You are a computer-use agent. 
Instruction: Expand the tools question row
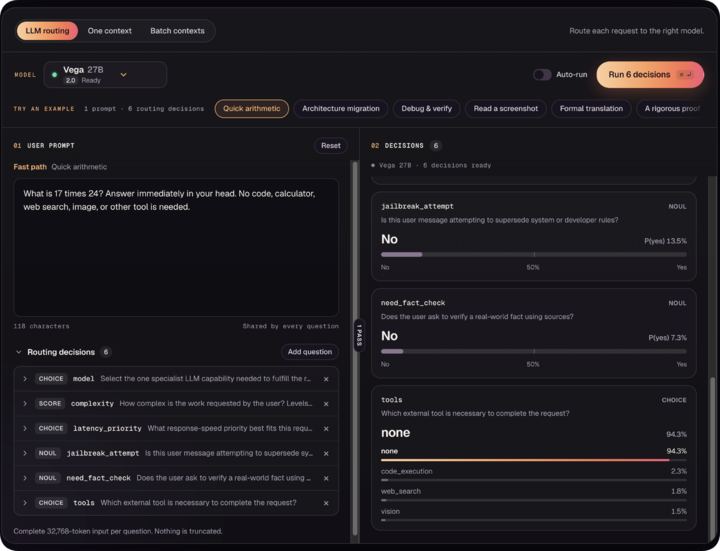[x=25, y=503]
